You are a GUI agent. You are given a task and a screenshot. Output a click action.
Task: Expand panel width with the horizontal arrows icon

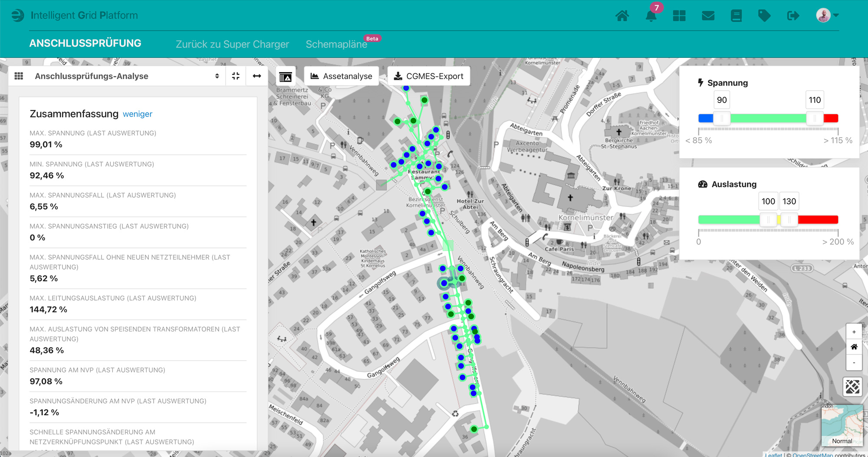[256, 76]
